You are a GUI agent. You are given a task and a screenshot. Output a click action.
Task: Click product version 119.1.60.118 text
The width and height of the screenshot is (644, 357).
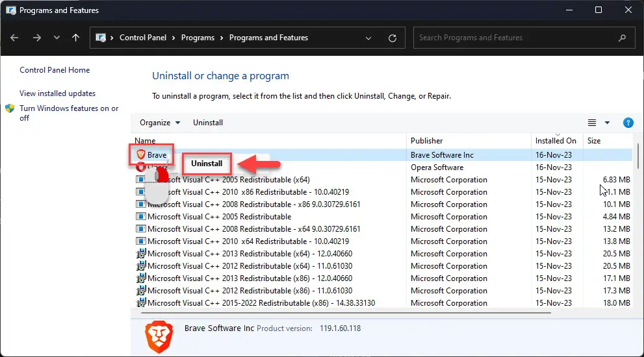coord(340,328)
